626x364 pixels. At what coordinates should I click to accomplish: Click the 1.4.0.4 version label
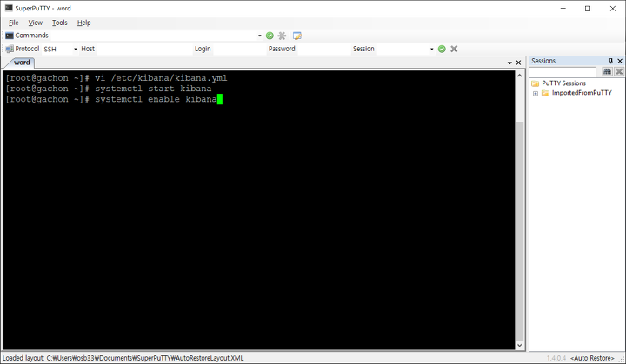pyautogui.click(x=556, y=358)
